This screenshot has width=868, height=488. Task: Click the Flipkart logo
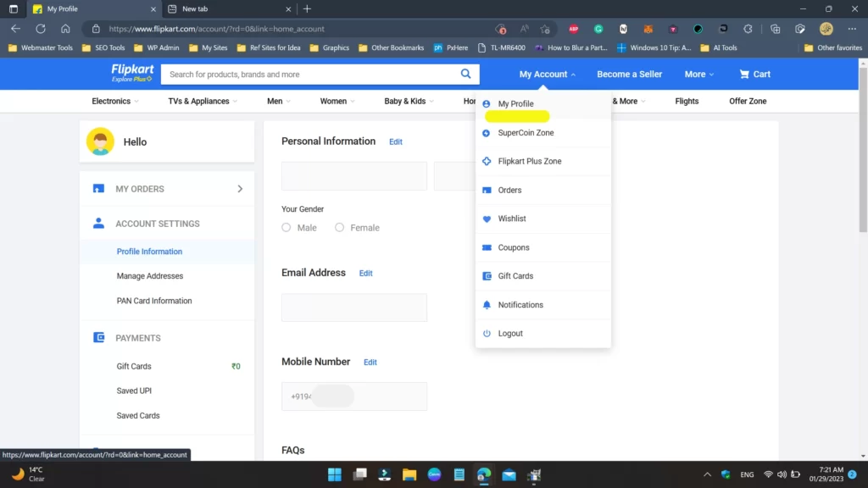pyautogui.click(x=132, y=73)
